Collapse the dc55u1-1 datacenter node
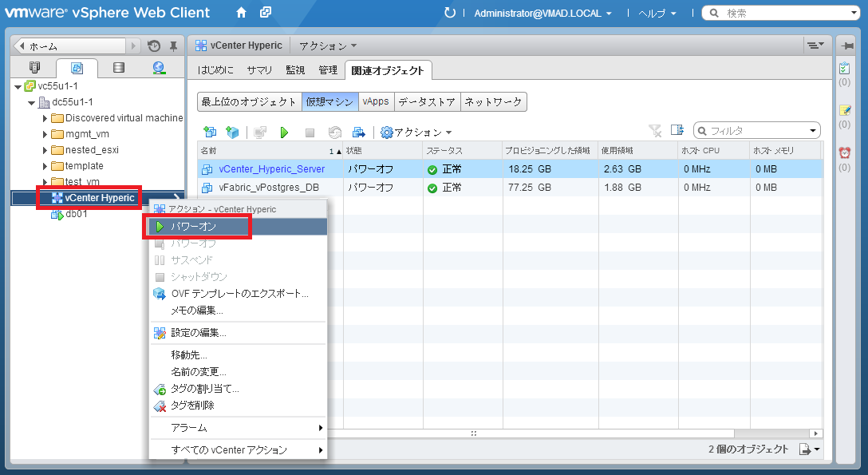This screenshot has width=868, height=475. (32, 103)
